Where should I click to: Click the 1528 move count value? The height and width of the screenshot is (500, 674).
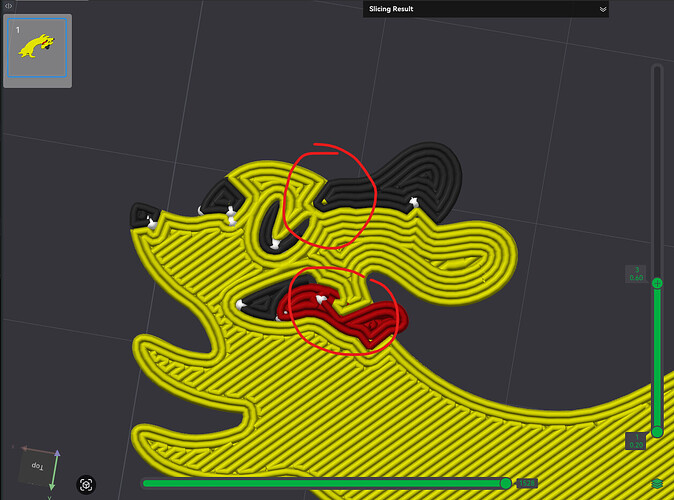[527, 483]
